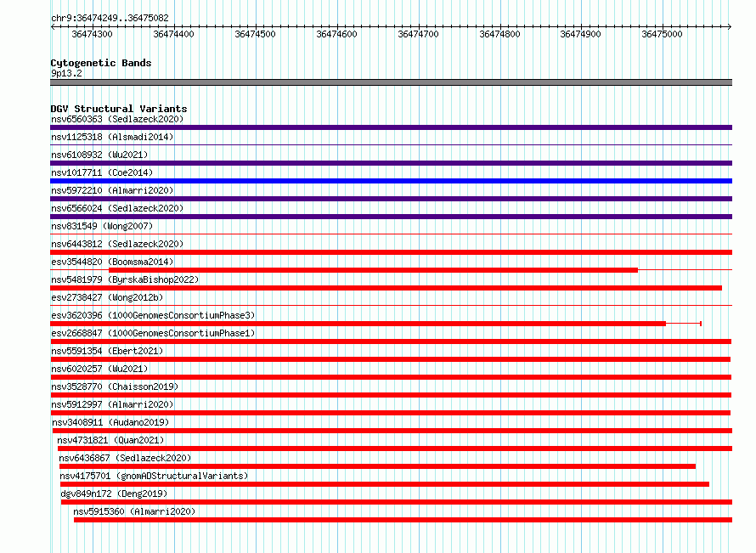Click the right arrow end of the ruler

click(730, 26)
